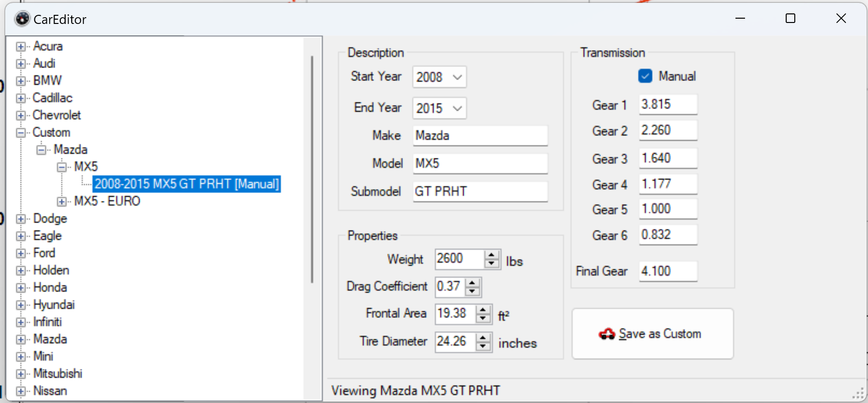Viewport: 868px width, 403px height.
Task: Expand the Hyundai tree node
Action: coord(21,305)
